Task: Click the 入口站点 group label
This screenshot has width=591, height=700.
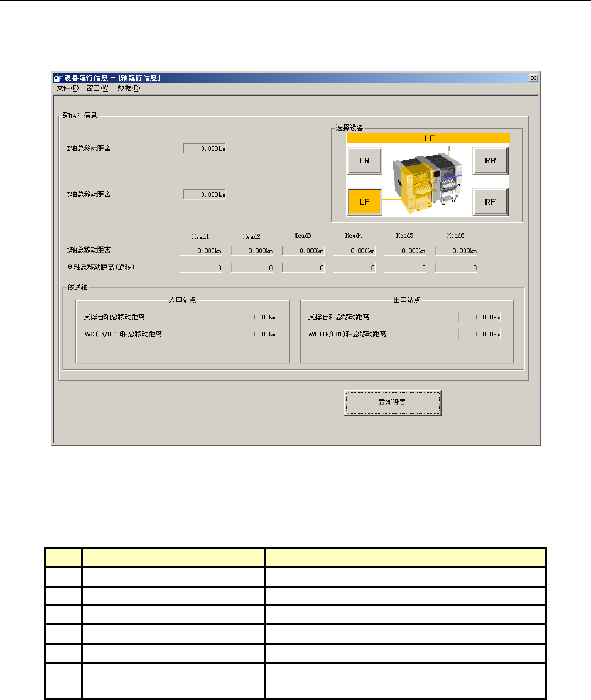Action: [183, 300]
